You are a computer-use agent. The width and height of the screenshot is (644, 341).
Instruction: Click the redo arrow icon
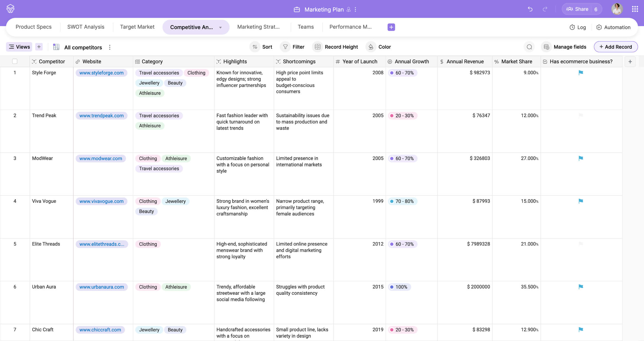[x=545, y=9]
